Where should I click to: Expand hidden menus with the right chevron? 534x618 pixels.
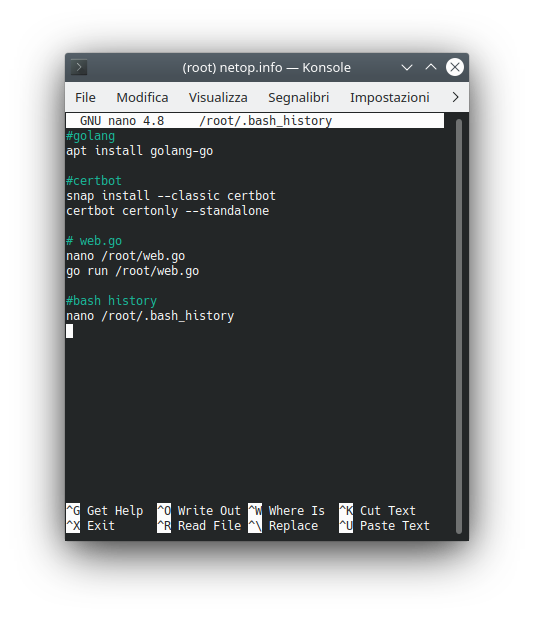click(x=456, y=97)
